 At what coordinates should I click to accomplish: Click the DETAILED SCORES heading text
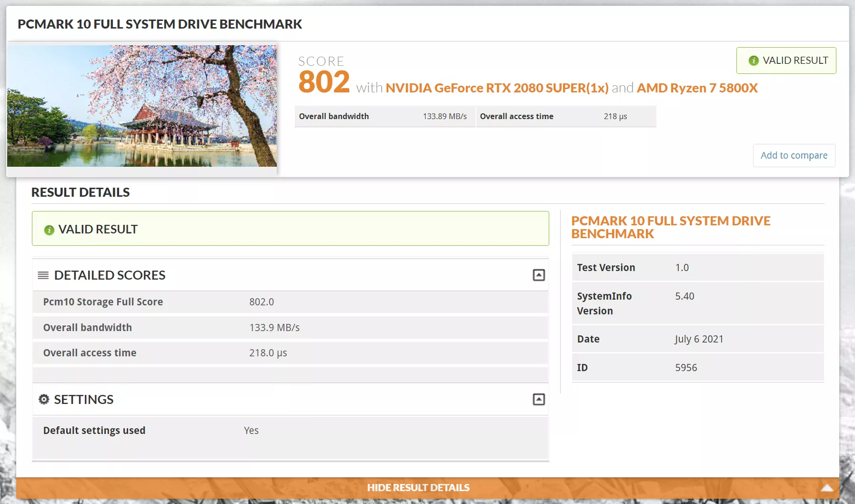point(110,275)
